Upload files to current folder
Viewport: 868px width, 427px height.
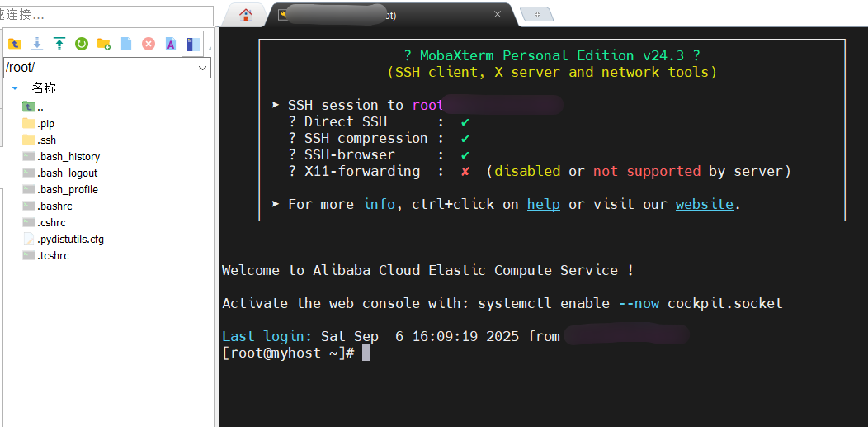59,44
